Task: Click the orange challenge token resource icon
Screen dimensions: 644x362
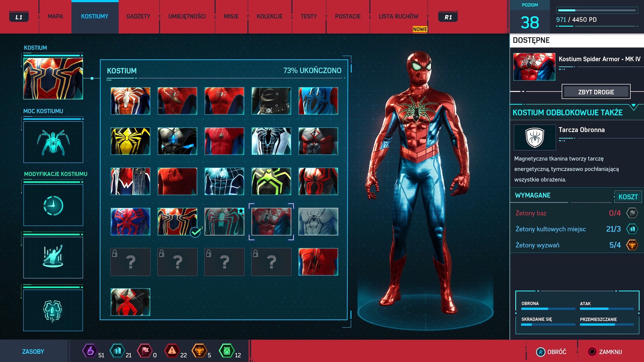Action: click(199, 351)
